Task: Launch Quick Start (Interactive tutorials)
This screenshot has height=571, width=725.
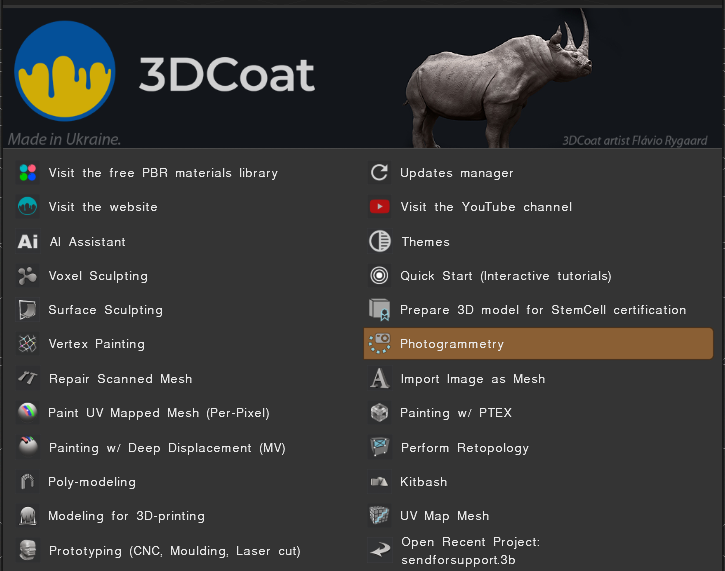Action: [506, 276]
